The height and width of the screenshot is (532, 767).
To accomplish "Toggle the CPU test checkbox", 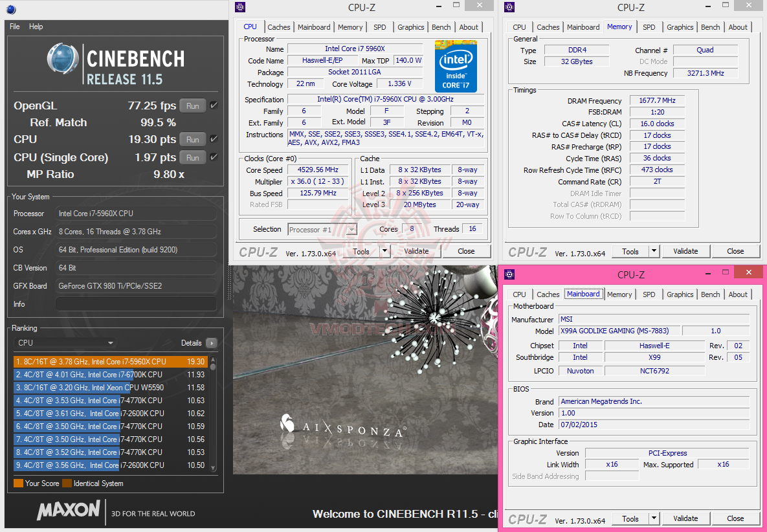I will click(214, 139).
